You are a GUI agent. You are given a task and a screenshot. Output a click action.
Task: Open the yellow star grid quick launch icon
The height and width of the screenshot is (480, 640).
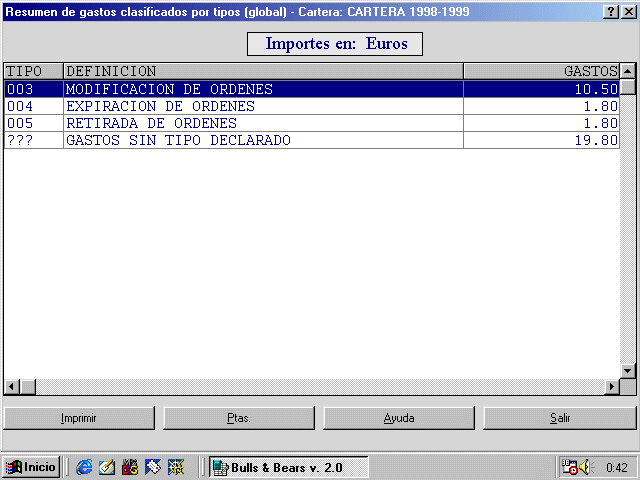tap(176, 467)
